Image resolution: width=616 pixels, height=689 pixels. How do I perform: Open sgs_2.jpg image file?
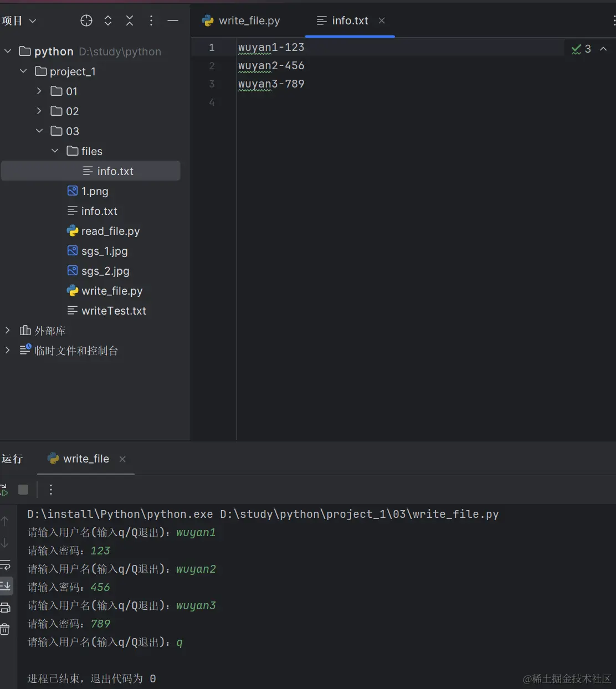98,271
